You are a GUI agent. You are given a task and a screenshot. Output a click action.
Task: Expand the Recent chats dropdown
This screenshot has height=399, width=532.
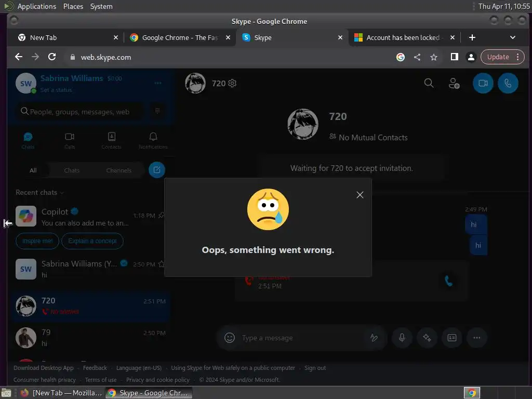[39, 192]
